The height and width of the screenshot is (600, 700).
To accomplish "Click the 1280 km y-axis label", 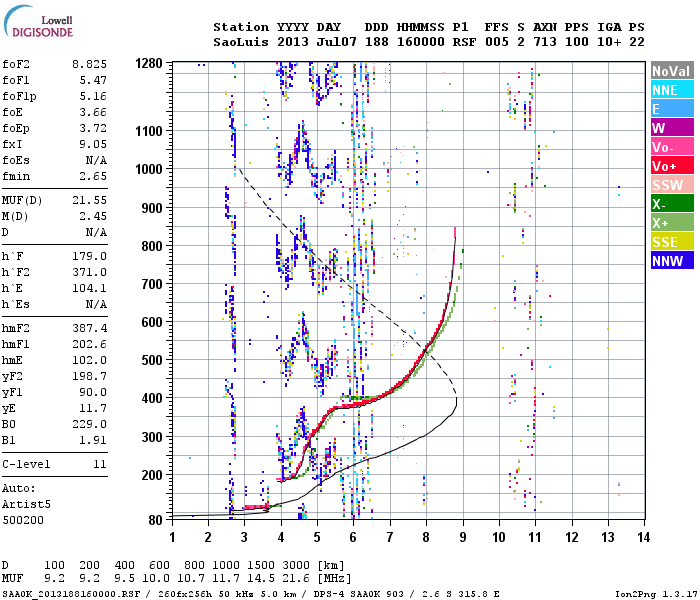I will tap(149, 63).
